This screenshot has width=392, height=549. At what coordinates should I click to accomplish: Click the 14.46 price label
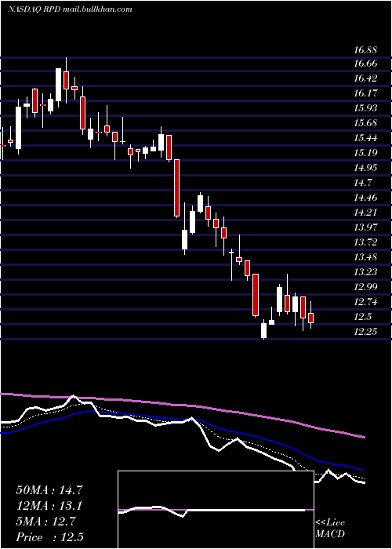pos(365,198)
